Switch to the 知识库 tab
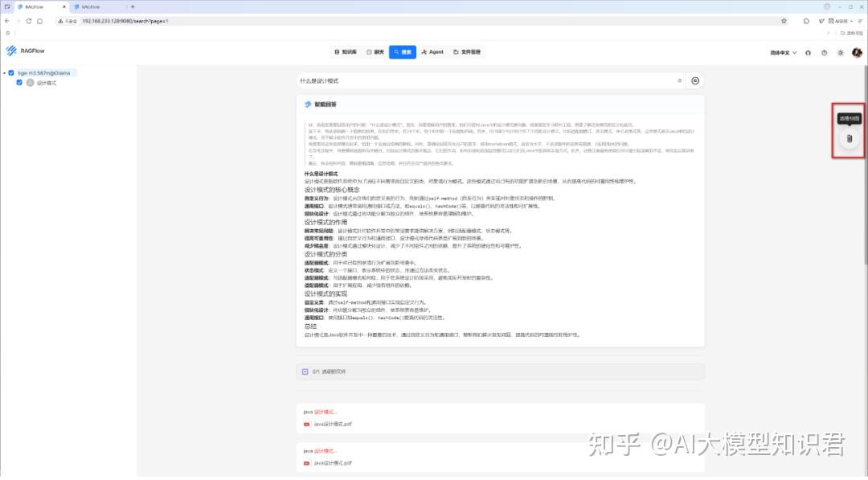Screen dimensions: 868x480 click(346, 52)
